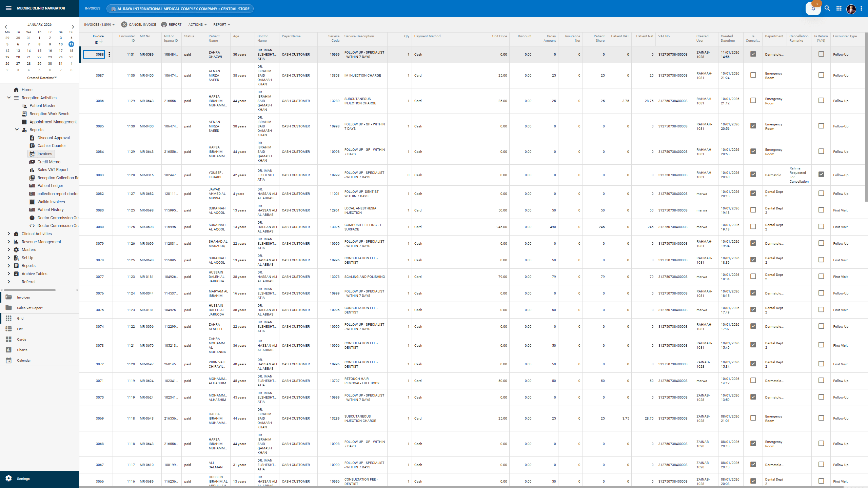Uncheck Is Consult for invoice 3088

click(x=753, y=54)
